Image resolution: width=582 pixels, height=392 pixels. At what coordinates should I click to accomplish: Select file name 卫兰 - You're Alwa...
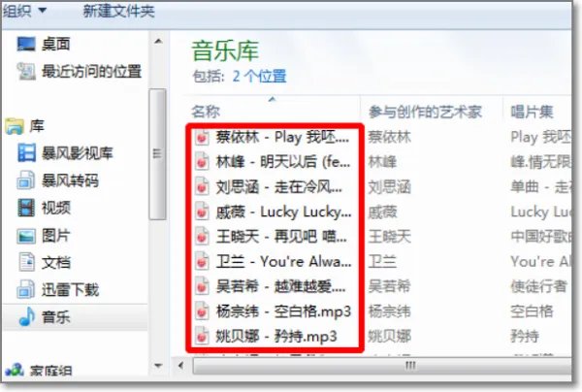coord(283,262)
